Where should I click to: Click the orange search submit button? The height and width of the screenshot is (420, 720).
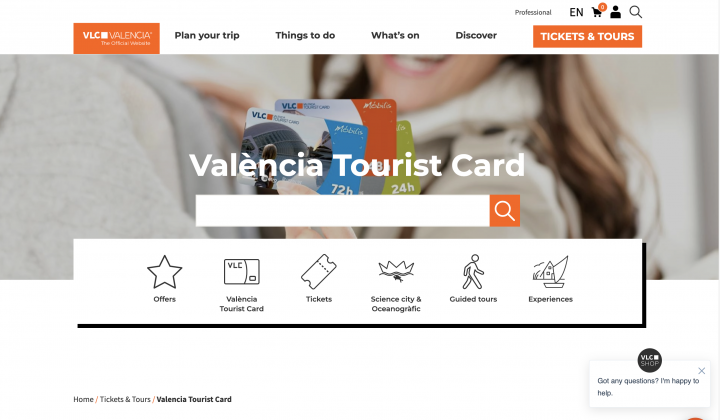pos(505,211)
